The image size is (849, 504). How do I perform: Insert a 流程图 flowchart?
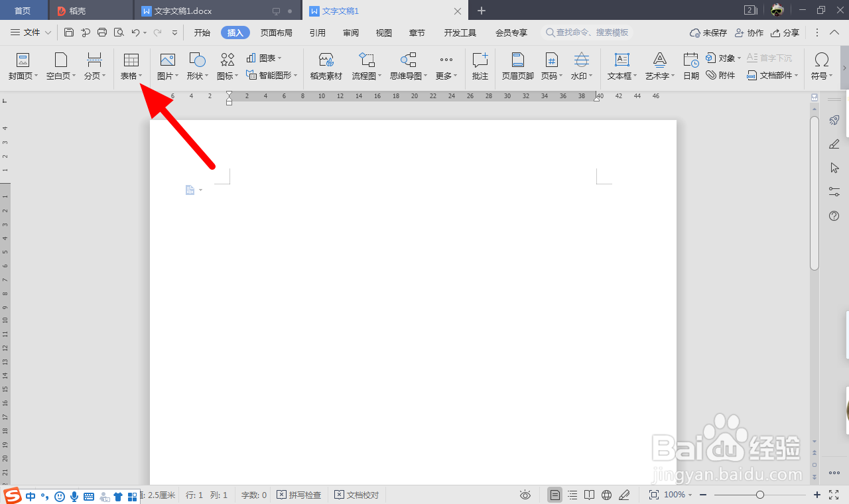point(367,67)
